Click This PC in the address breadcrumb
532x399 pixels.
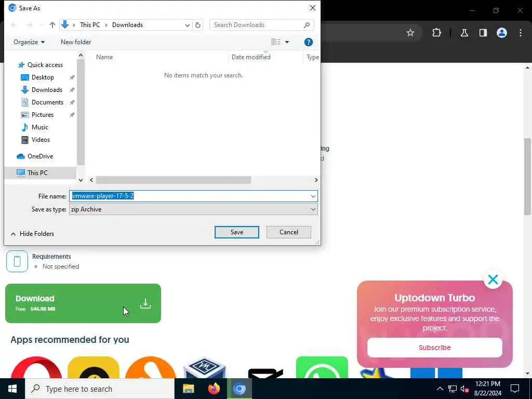(x=90, y=25)
